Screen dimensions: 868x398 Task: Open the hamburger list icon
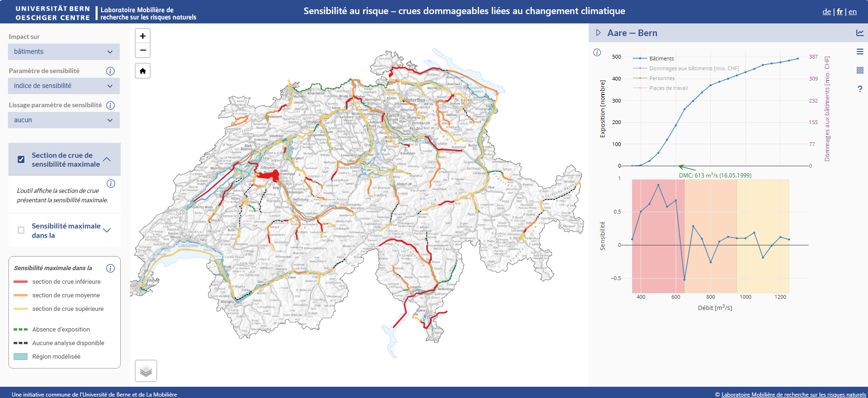point(860,52)
